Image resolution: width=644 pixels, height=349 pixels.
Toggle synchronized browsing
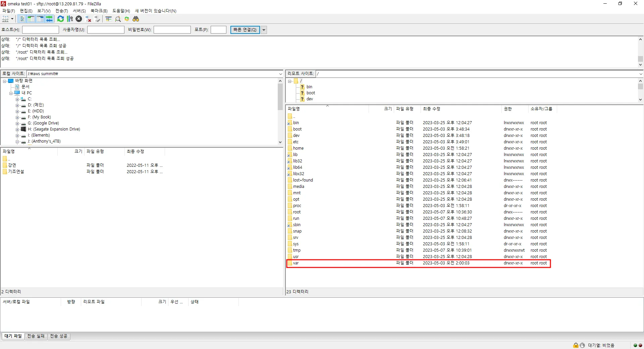127,19
